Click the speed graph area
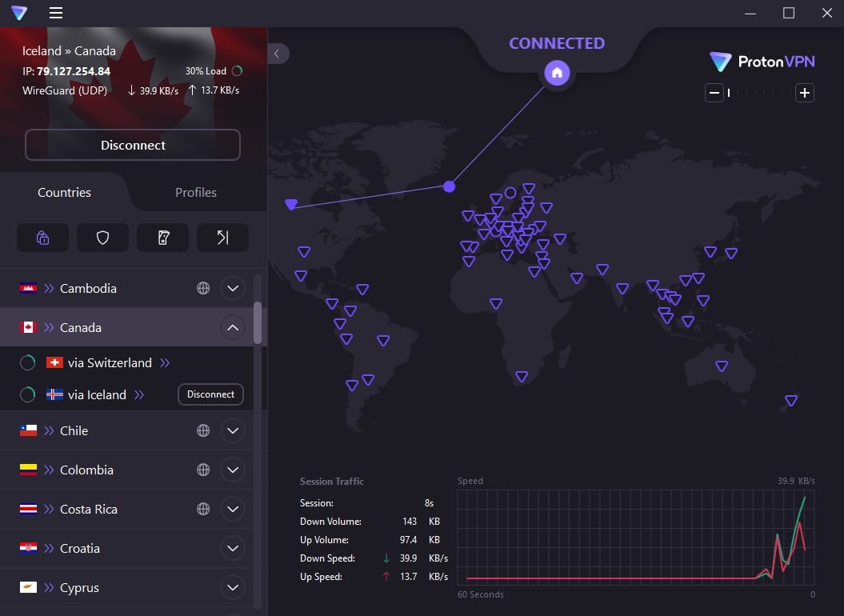Viewport: 844px width, 616px height. point(636,537)
